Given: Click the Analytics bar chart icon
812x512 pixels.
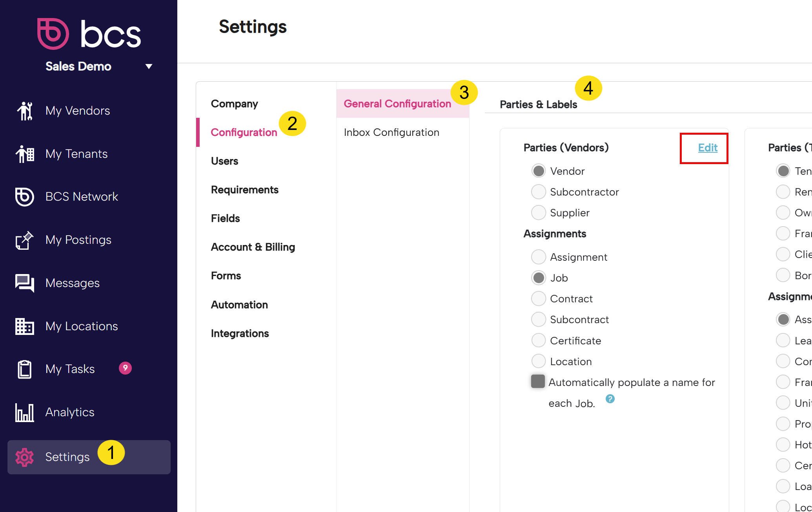Looking at the screenshot, I should coord(25,412).
